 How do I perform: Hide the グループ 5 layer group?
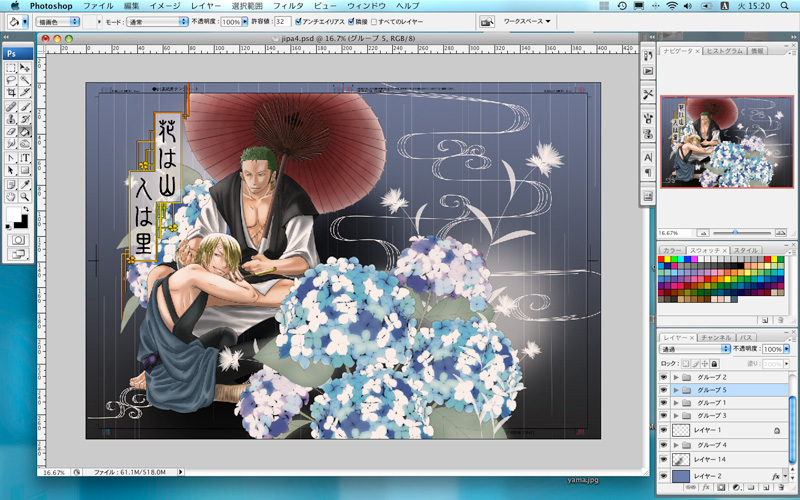[x=663, y=390]
